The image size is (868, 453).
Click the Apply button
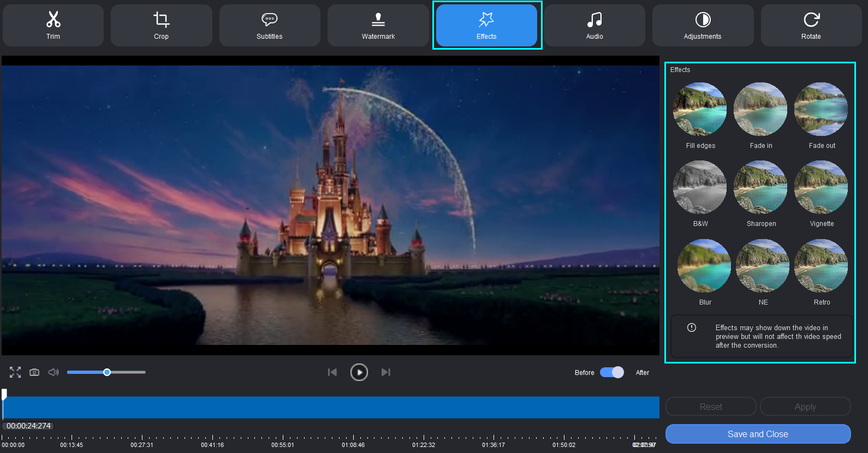point(805,407)
